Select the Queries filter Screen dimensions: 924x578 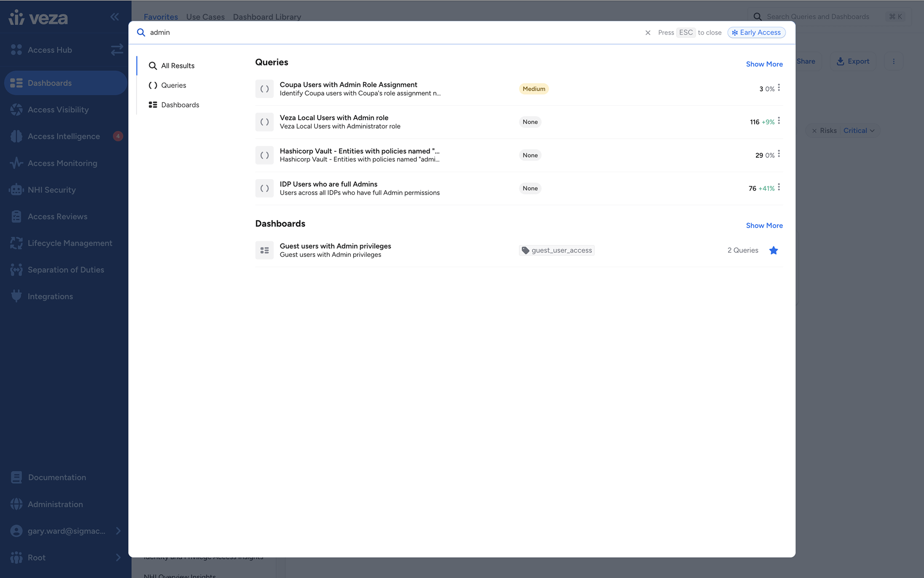tap(167, 85)
